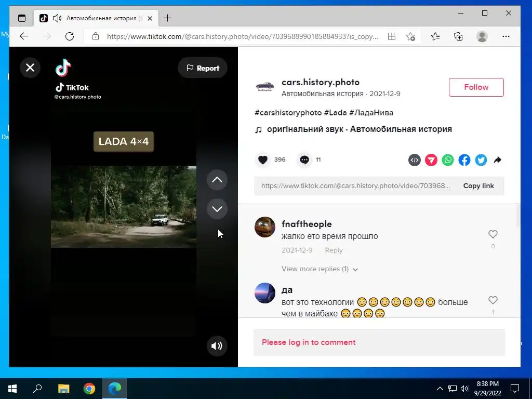Viewport: 532px width, 399px height.
Task: Click the embed code icon
Action: point(414,160)
